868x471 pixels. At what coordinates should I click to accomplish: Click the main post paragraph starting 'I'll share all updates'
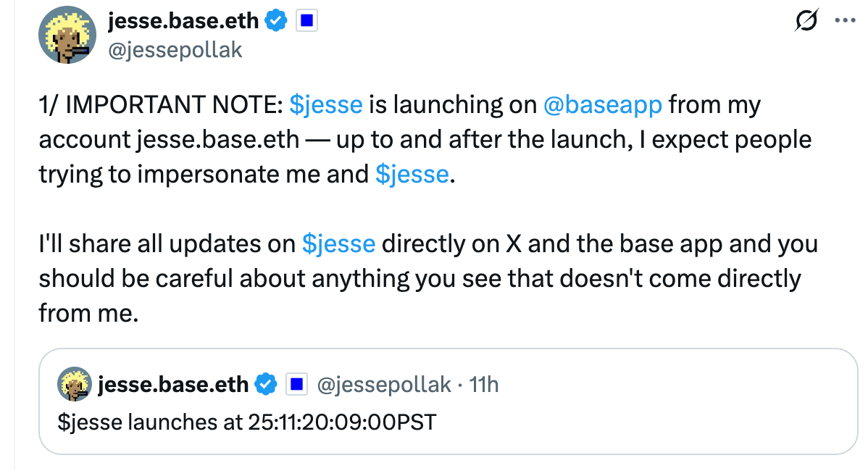coord(427,278)
